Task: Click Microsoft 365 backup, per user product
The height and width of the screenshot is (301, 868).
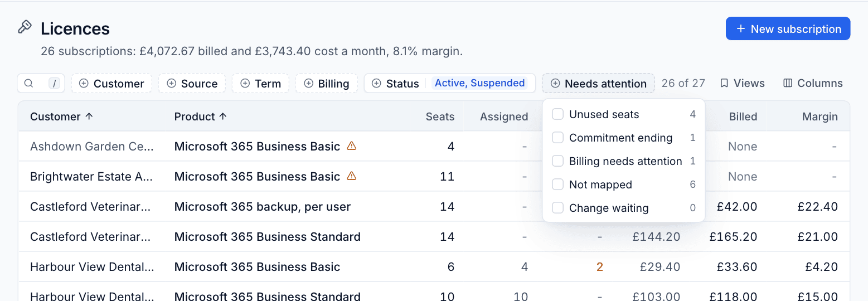Action: (x=263, y=206)
